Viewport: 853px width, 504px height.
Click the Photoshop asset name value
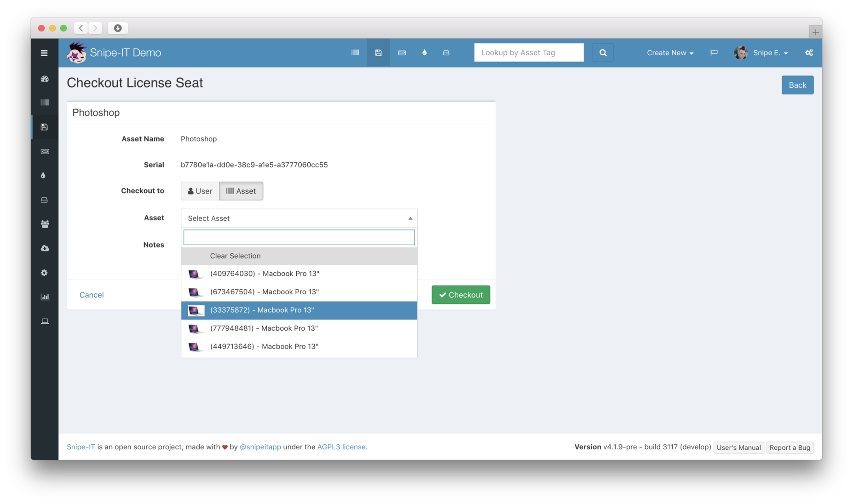(x=199, y=139)
